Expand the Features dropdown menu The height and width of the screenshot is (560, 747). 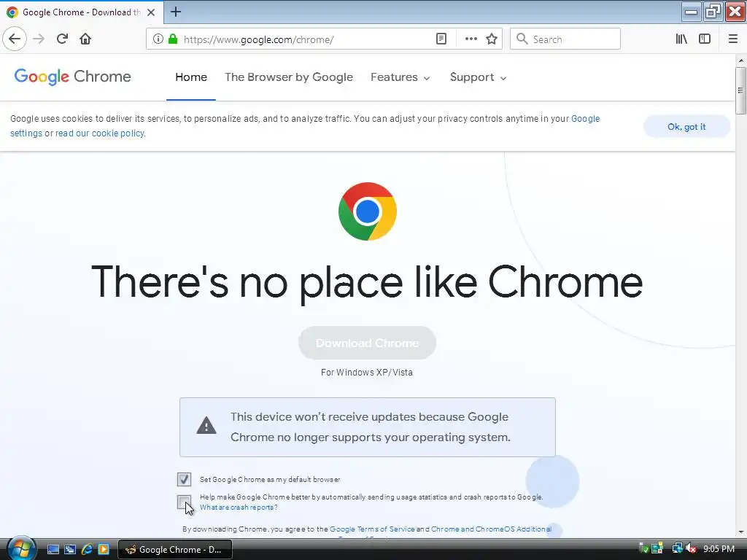400,77
